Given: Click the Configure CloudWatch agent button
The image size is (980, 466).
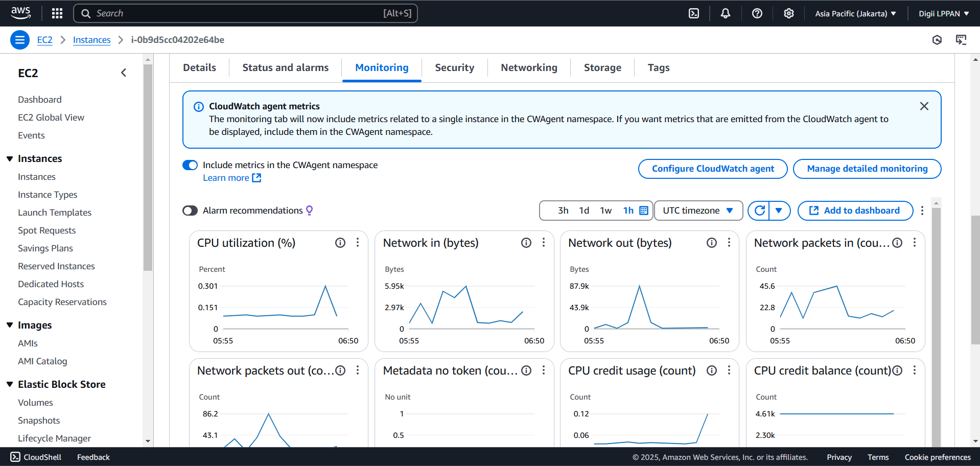Looking at the screenshot, I should [x=712, y=169].
